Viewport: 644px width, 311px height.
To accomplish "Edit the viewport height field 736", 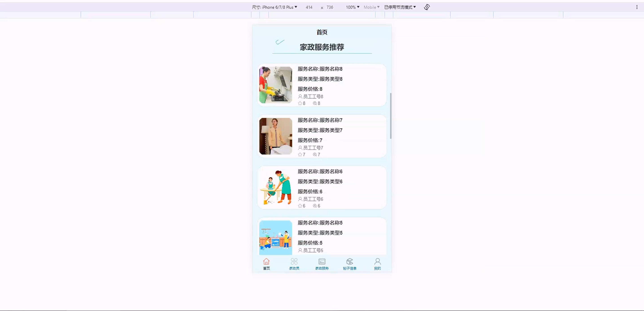I will point(330,7).
